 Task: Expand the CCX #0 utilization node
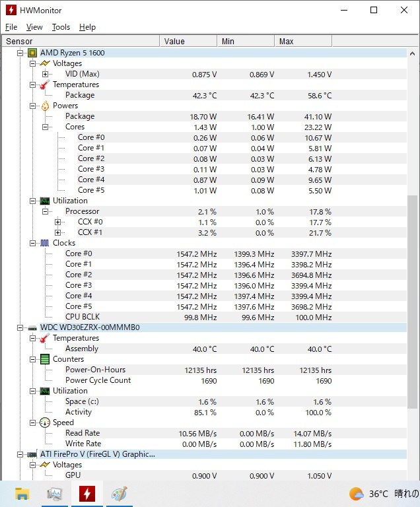(x=57, y=222)
